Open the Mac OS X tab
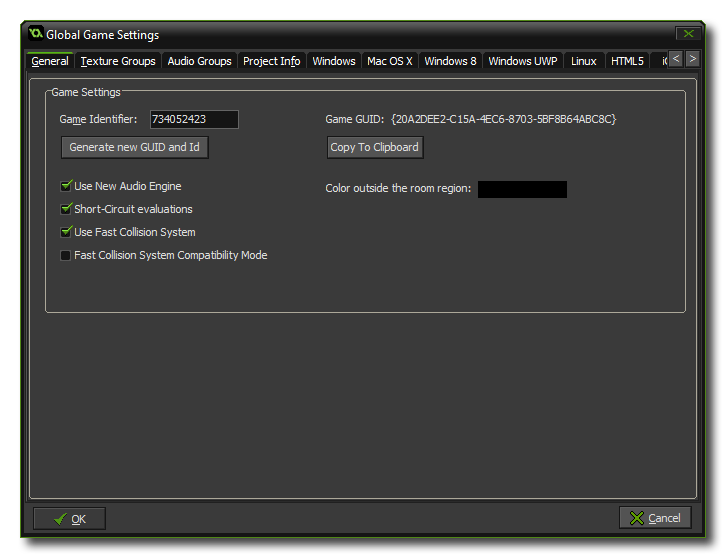Viewport: 726px width, 558px height. pyautogui.click(x=389, y=61)
